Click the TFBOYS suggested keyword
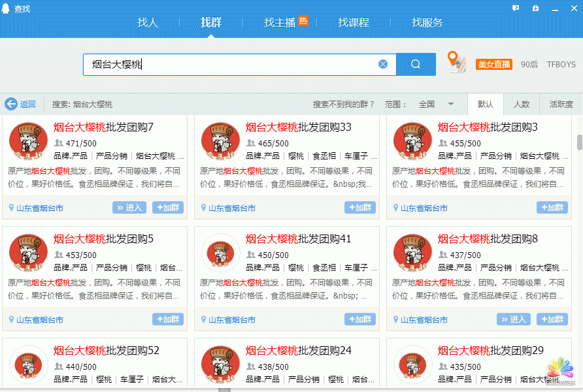583x392 pixels. tap(561, 64)
